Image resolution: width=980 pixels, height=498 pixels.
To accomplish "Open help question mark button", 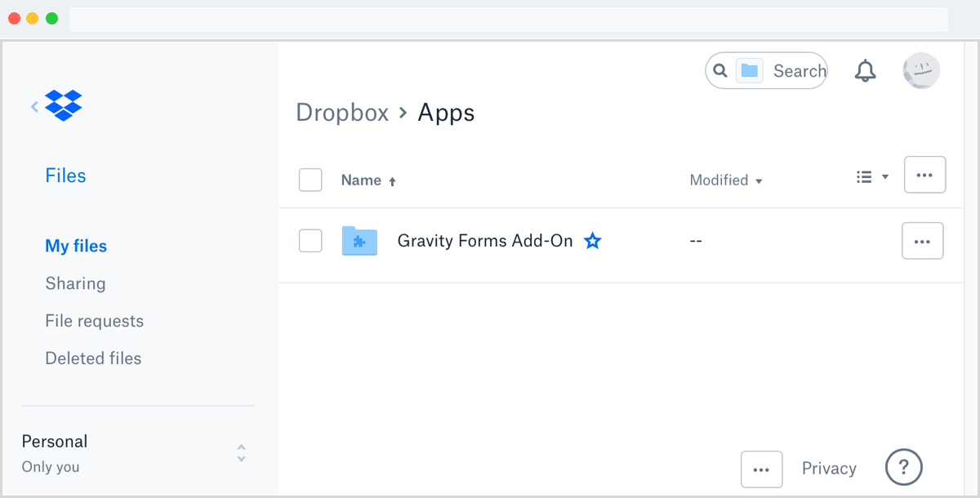I will tap(903, 468).
